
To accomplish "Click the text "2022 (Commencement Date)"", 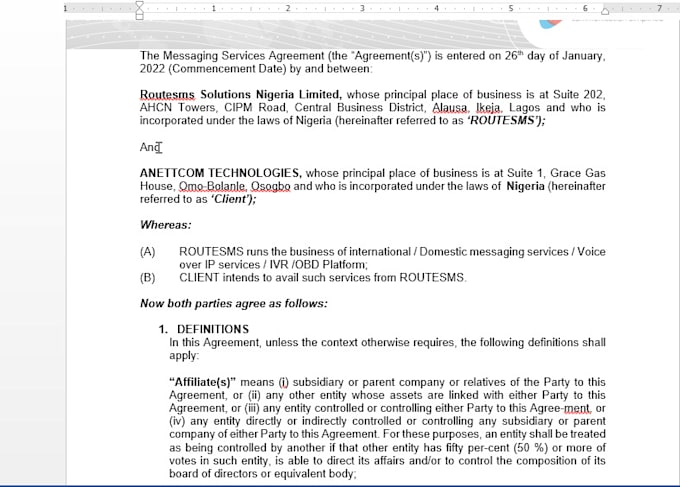I will [213, 69].
